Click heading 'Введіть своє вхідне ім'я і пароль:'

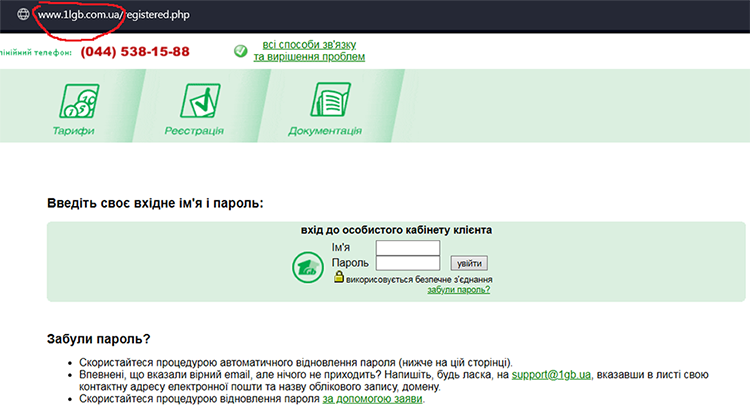[155, 203]
